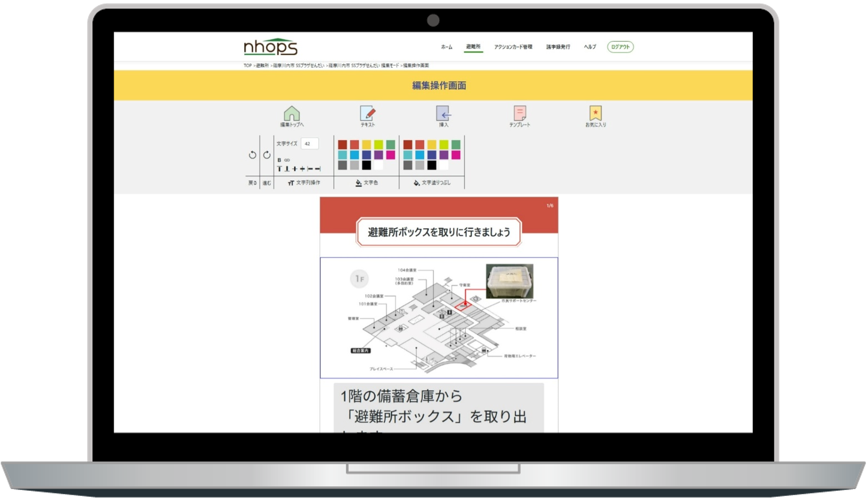This screenshot has width=868, height=502.
Task: Pick sky blue in 文字色 palette
Action: (x=354, y=155)
